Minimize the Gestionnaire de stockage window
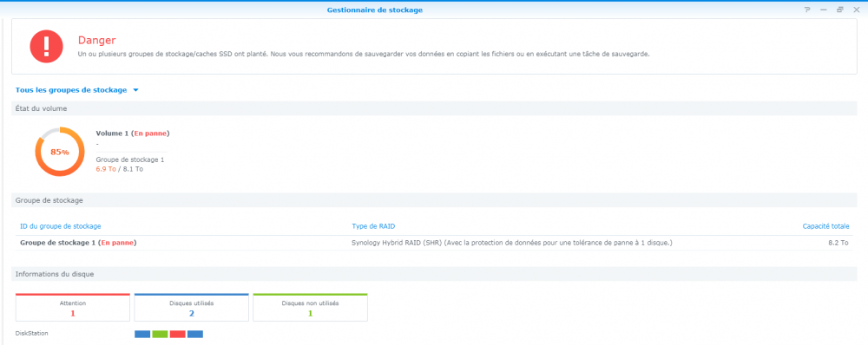The image size is (868, 345). [824, 10]
